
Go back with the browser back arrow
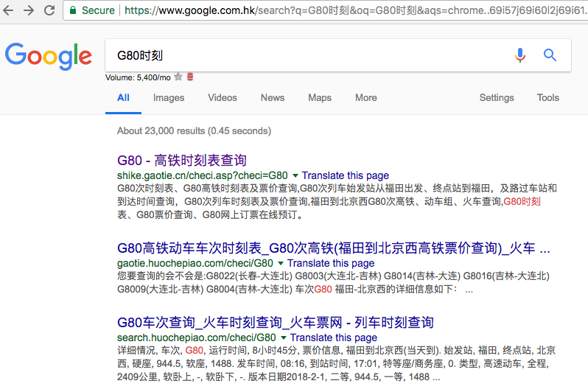tap(8, 10)
